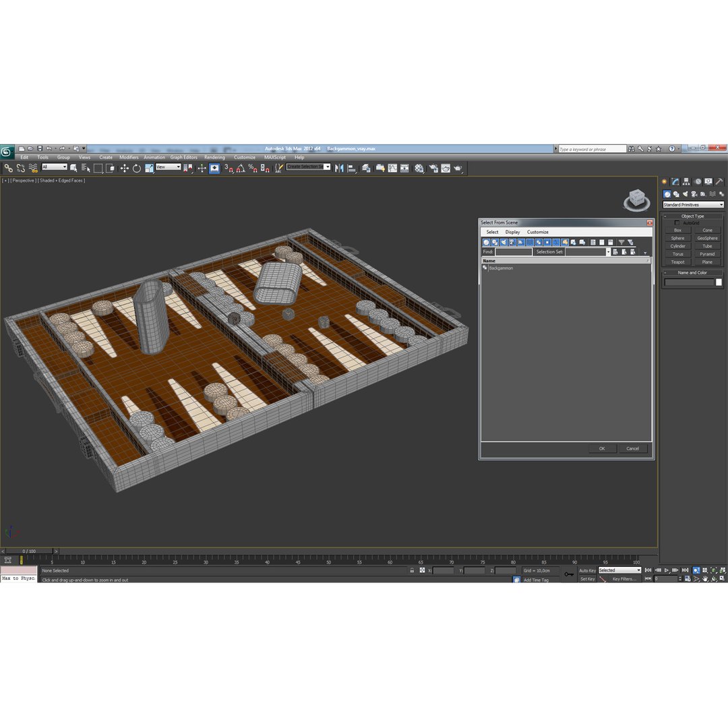
Task: Open the key mode Selected dropdown
Action: pos(619,570)
